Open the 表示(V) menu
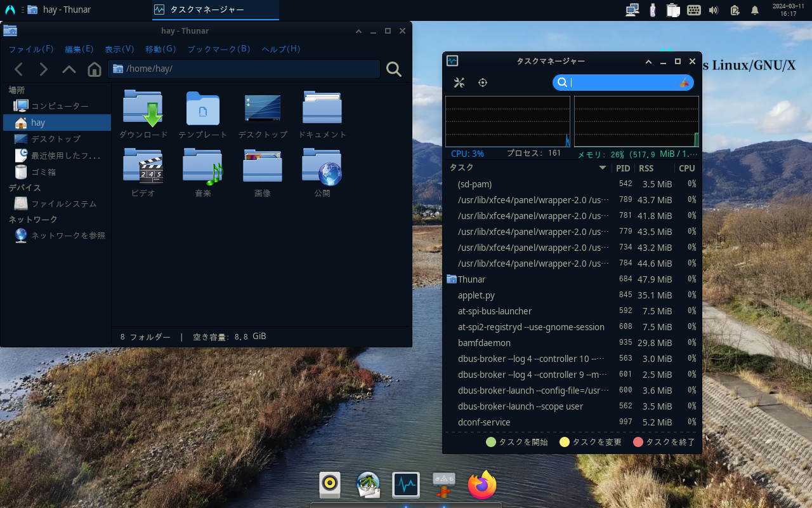 click(x=119, y=49)
